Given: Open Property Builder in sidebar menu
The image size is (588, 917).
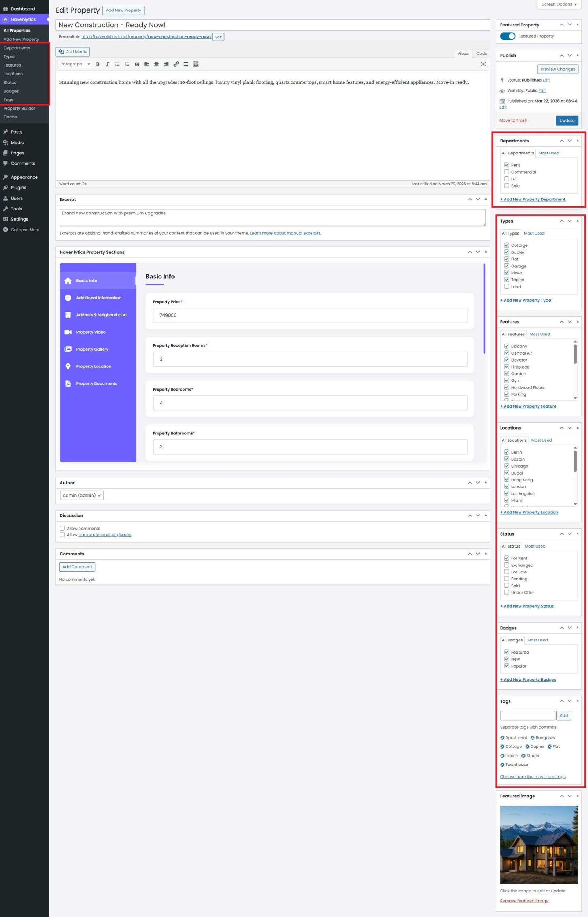Looking at the screenshot, I should 19,109.
